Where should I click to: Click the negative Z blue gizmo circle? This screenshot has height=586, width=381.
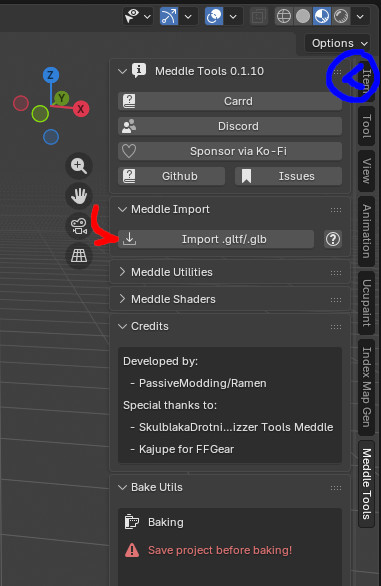[x=51, y=137]
